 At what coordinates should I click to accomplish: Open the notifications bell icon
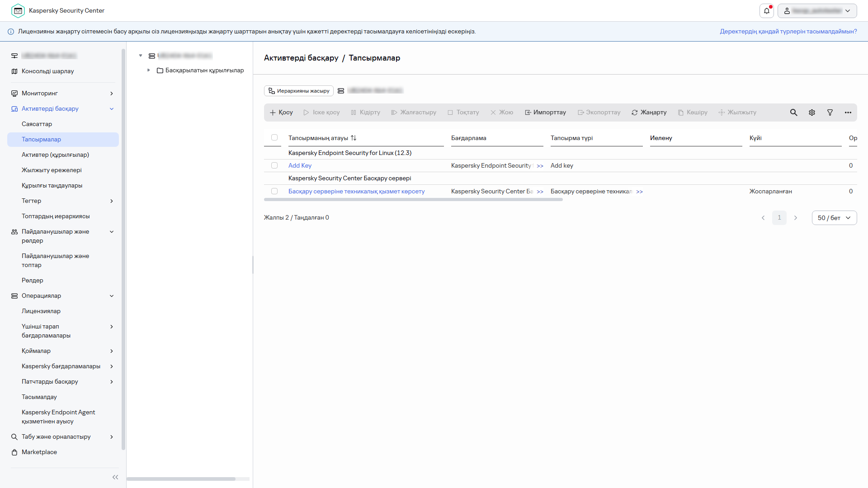767,11
